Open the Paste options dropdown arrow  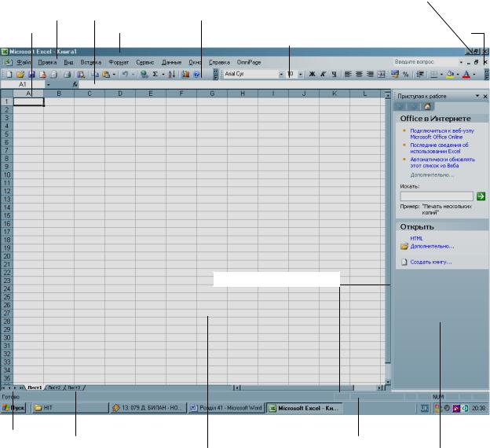[x=114, y=75]
